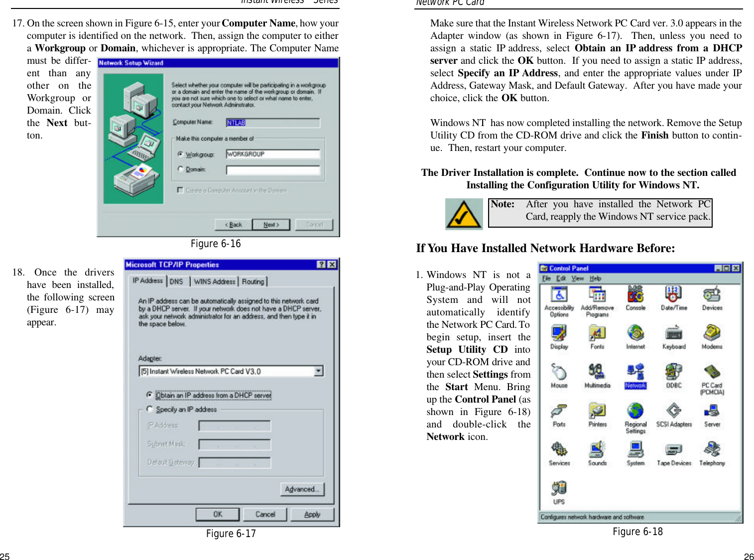This screenshot has width=754, height=560.
Task: Open the Devices icon
Action: (x=712, y=298)
